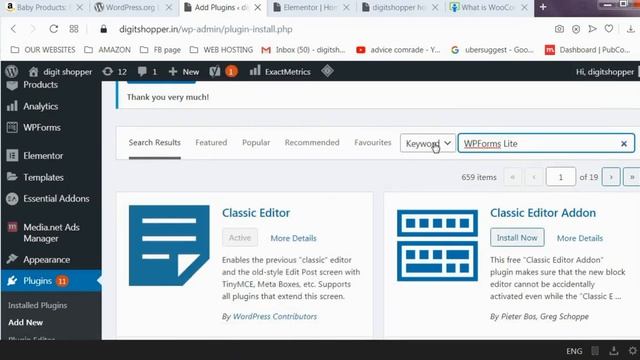Open ExactMetrics in admin bar
This screenshot has height=360, width=640.
pos(280,72)
